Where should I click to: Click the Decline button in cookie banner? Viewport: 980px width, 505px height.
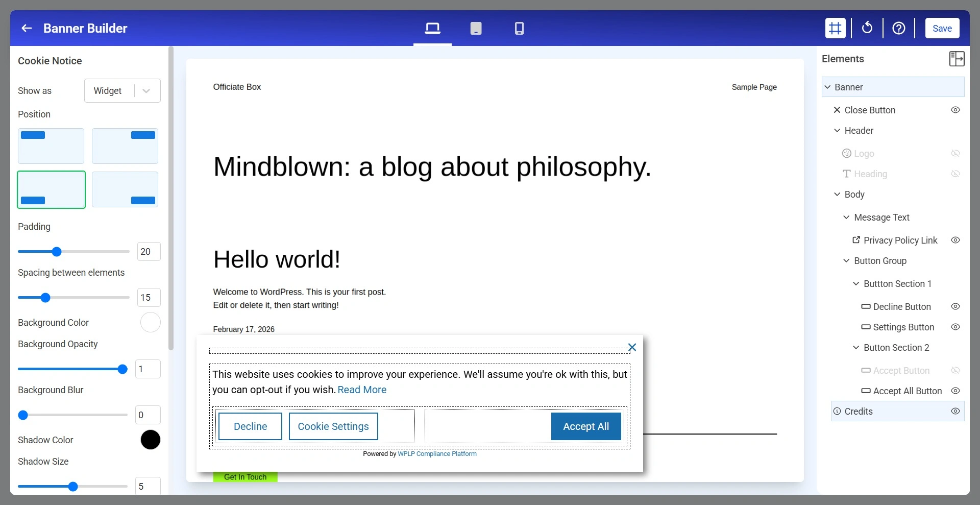point(250,426)
